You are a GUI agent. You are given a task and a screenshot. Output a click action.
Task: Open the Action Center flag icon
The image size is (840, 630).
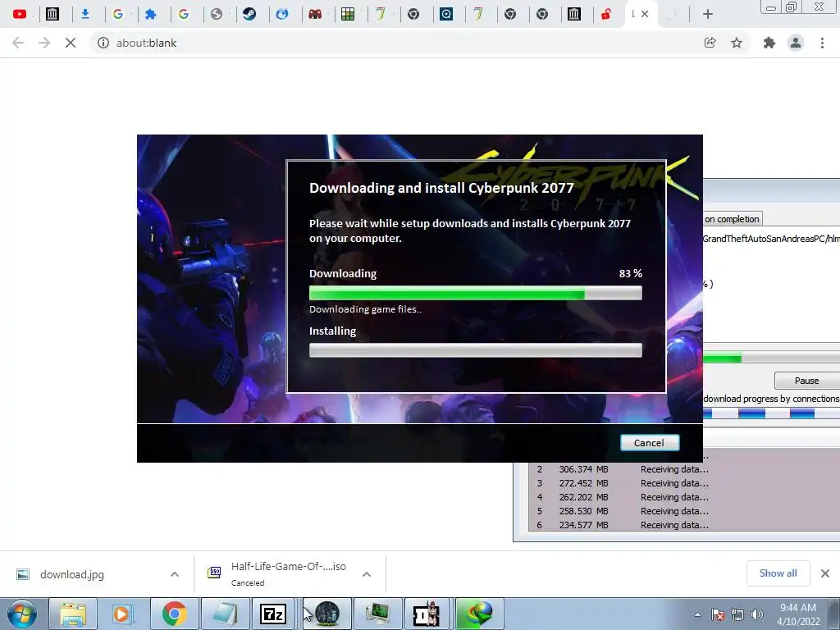pyautogui.click(x=718, y=614)
